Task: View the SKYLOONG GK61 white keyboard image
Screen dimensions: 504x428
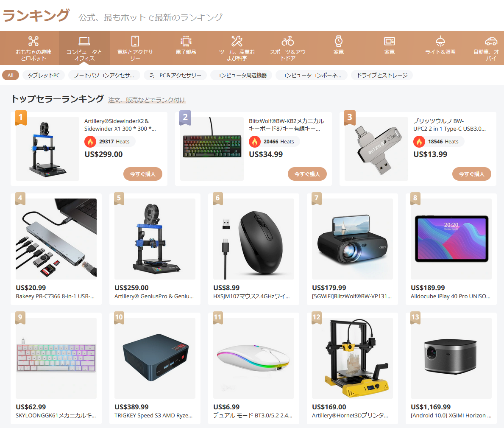Action: tap(56, 358)
